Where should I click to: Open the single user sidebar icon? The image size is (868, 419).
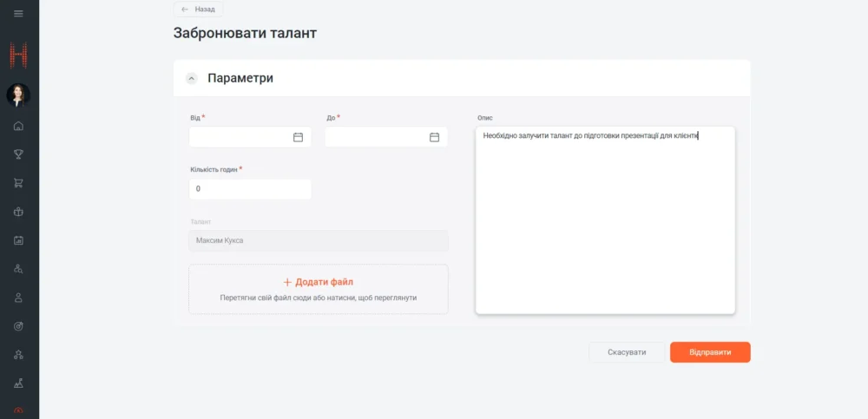click(19, 298)
